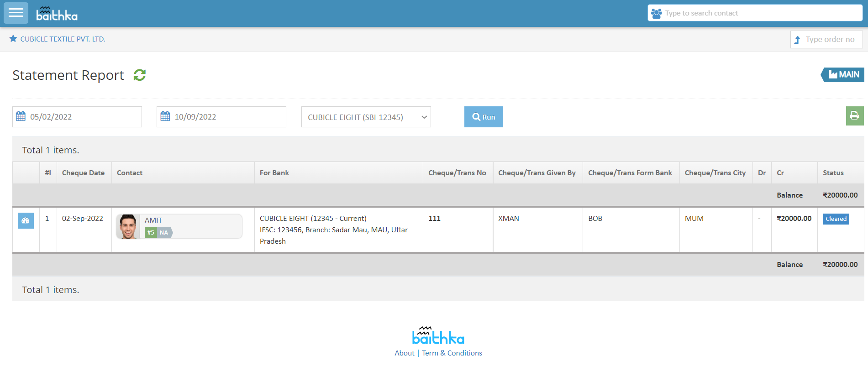The width and height of the screenshot is (868, 387).
Task: Click the Cheque/Trans City column header
Action: pyautogui.click(x=715, y=173)
